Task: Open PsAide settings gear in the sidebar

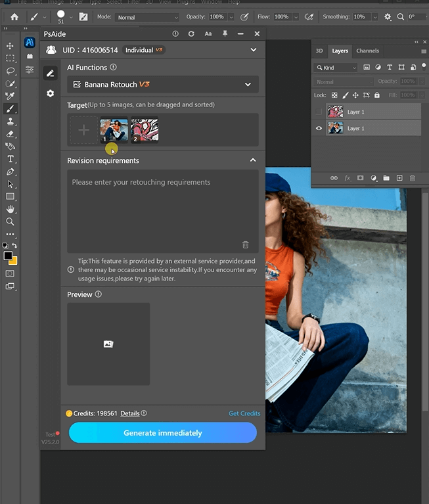Action: pos(50,94)
